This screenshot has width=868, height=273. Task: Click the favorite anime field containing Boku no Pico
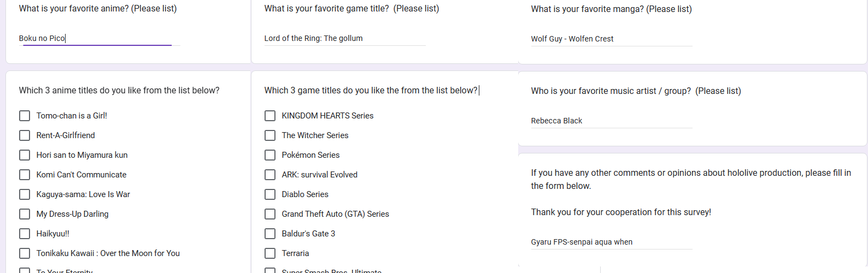[99, 38]
